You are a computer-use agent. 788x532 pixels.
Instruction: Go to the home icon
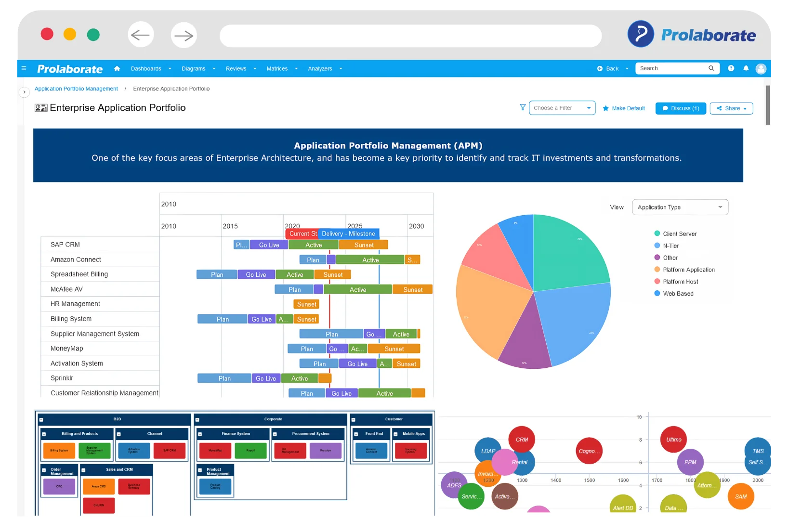click(117, 68)
